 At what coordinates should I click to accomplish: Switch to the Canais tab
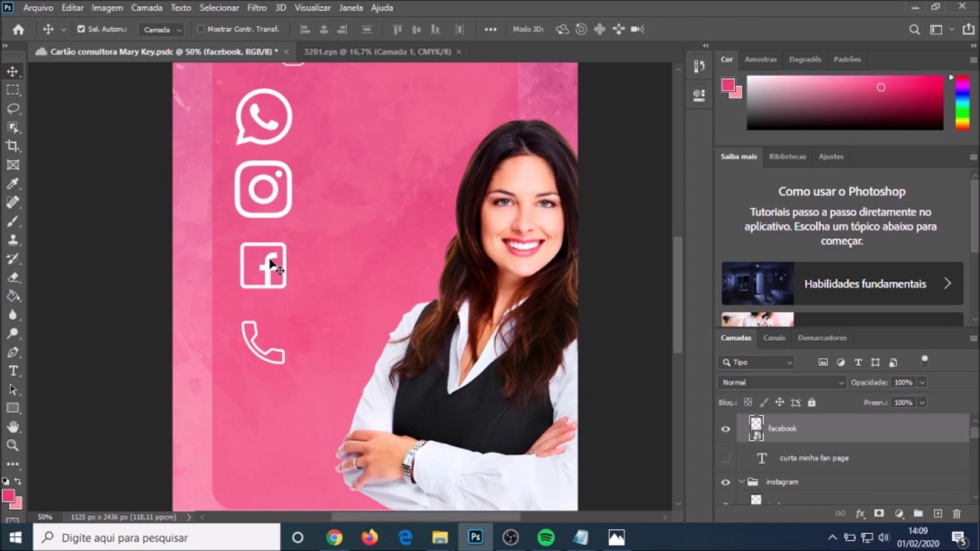774,337
